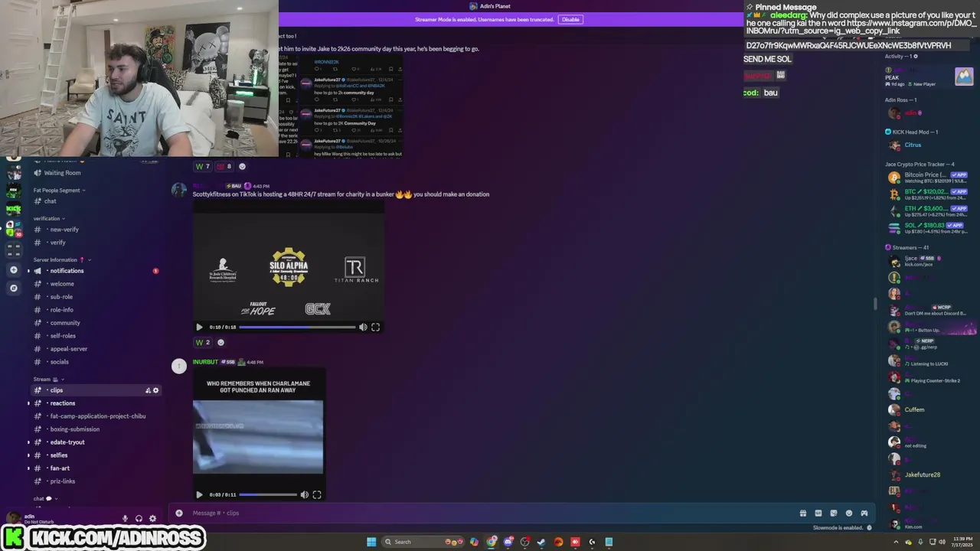
Task: Open the welcome channel
Action: click(96, 284)
